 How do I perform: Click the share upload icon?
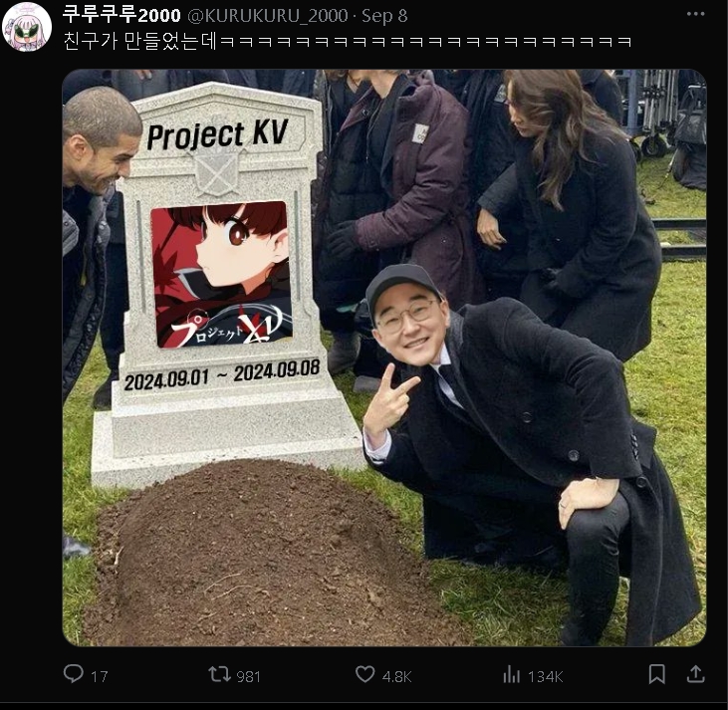[x=695, y=674]
